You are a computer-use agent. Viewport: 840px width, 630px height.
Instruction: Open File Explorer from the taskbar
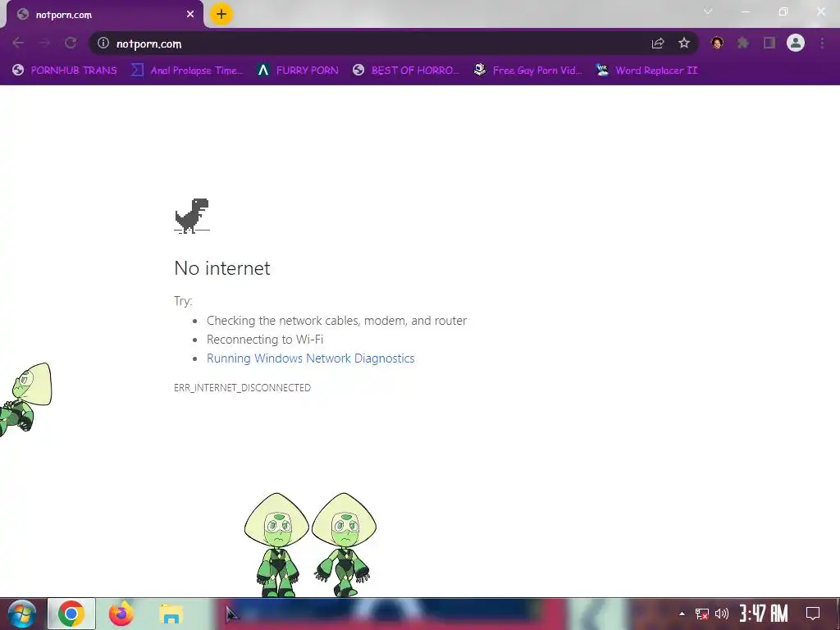click(171, 614)
